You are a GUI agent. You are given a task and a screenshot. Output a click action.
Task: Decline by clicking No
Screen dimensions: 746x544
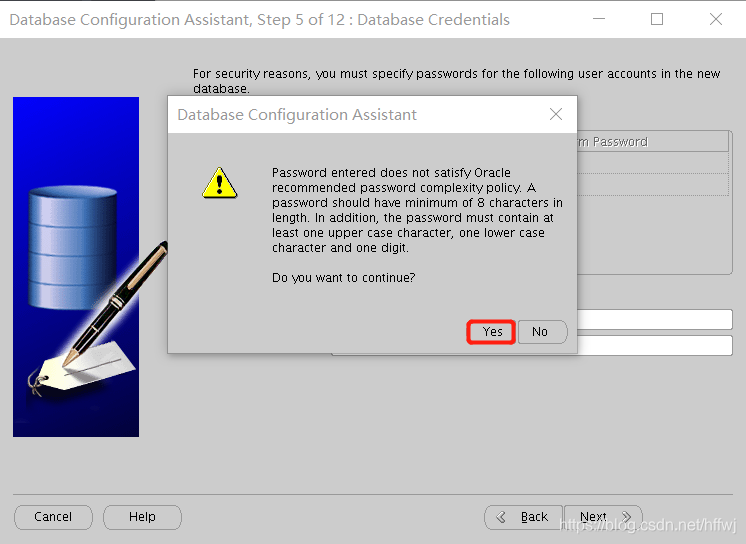[x=542, y=332]
